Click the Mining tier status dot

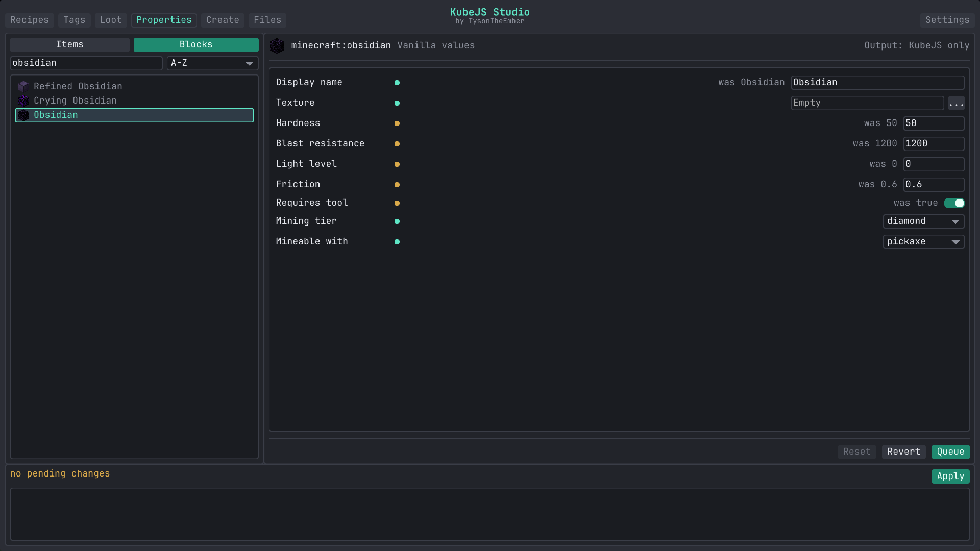[397, 221]
